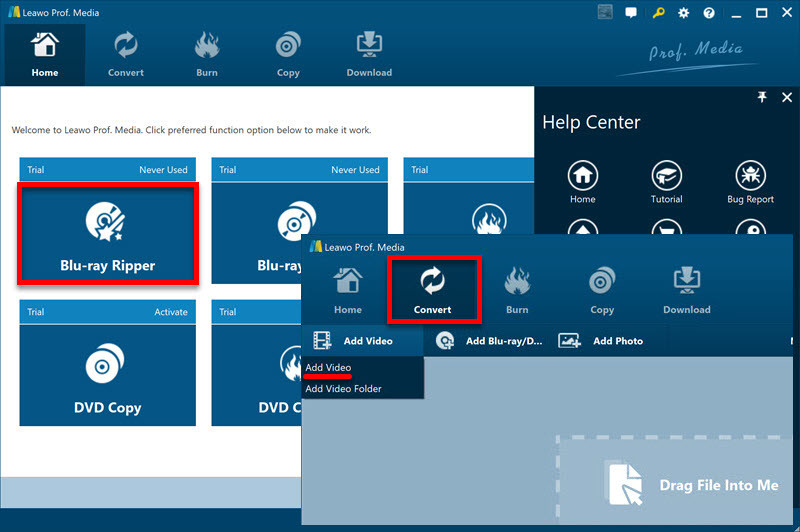This screenshot has width=800, height=532.
Task: Select Copy in the inset window
Action: [602, 291]
